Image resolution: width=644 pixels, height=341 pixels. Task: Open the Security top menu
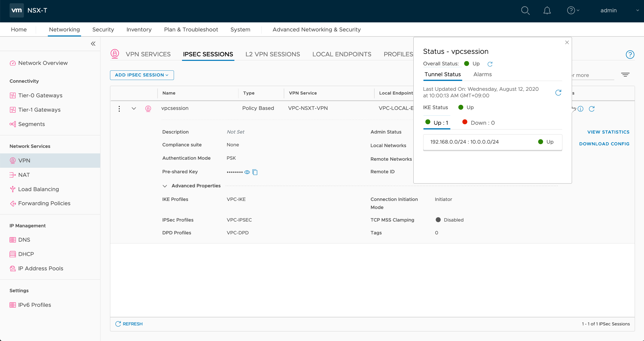click(x=103, y=30)
